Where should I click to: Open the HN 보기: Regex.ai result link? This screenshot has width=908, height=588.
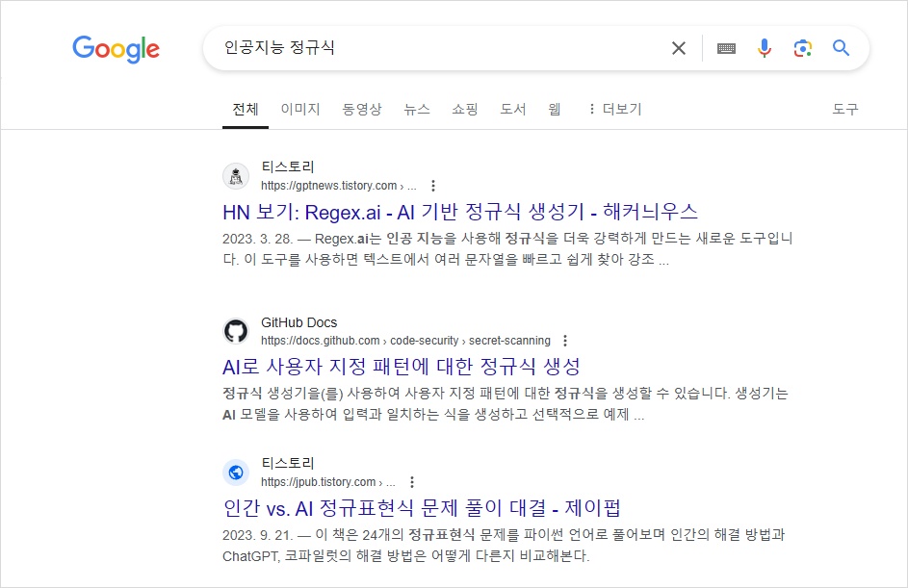tap(460, 212)
